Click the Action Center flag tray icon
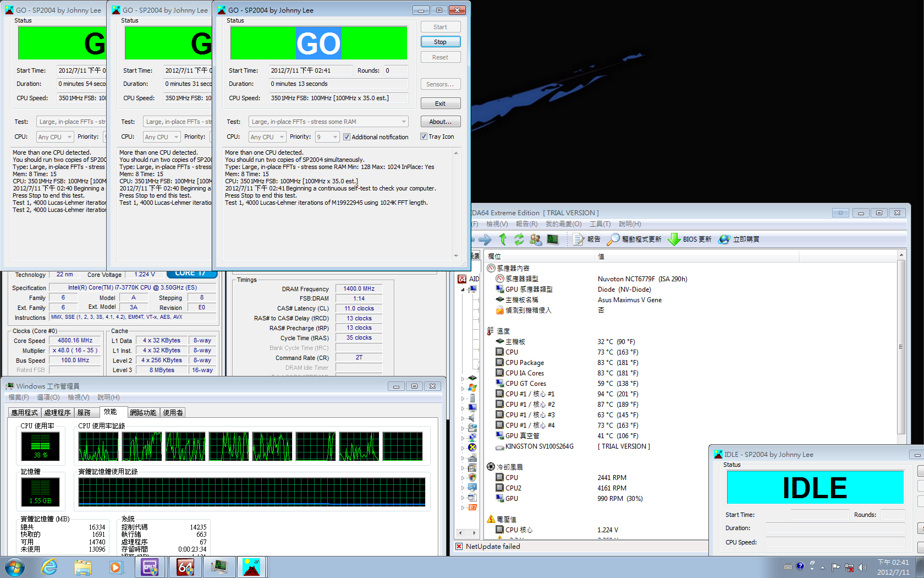The width and height of the screenshot is (924, 578). pos(836,567)
